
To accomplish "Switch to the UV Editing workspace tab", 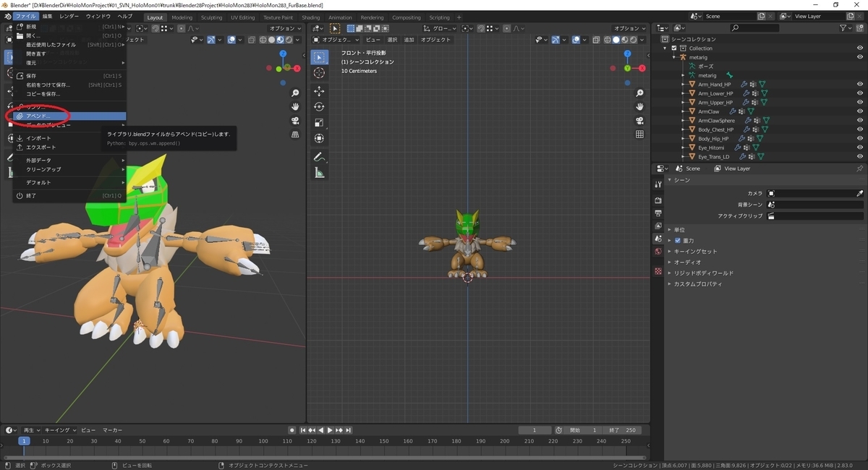I will coord(243,17).
